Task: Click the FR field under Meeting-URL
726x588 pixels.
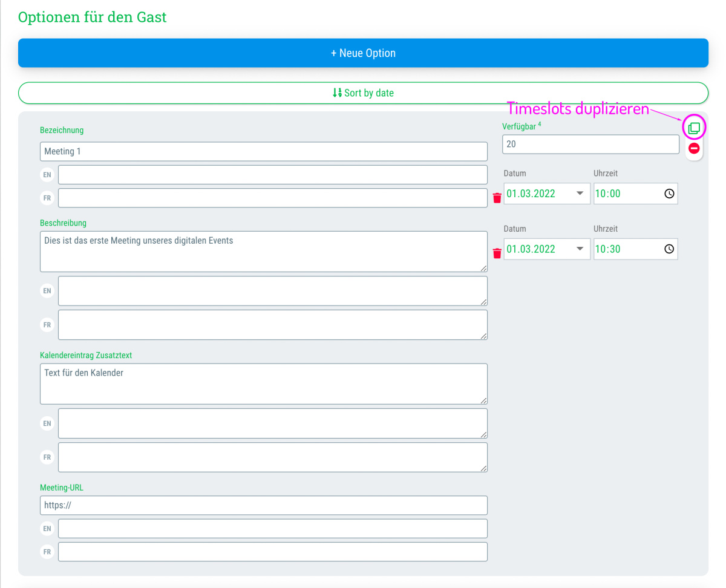Action: point(273,552)
